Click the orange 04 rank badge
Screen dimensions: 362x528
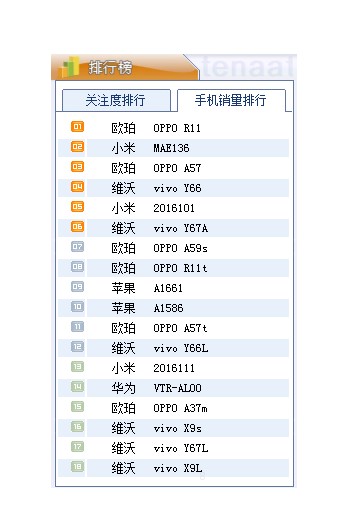tap(77, 187)
